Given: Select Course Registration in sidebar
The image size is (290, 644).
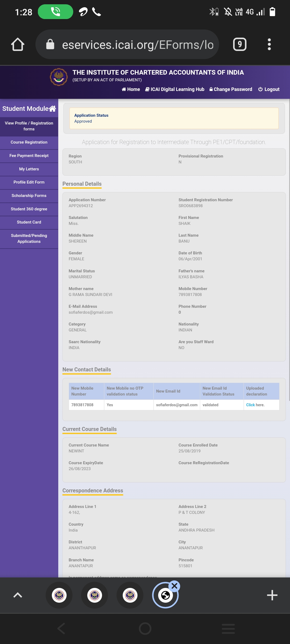Looking at the screenshot, I should click(29, 142).
